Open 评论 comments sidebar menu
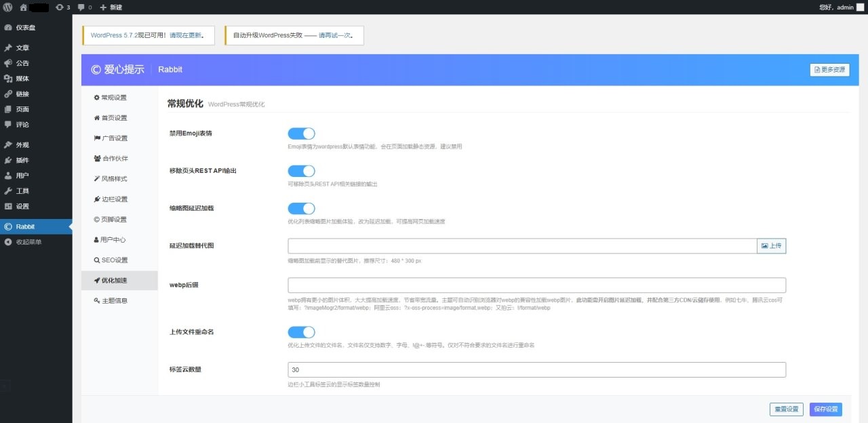Screen dimensions: 868x423 tap(36, 125)
